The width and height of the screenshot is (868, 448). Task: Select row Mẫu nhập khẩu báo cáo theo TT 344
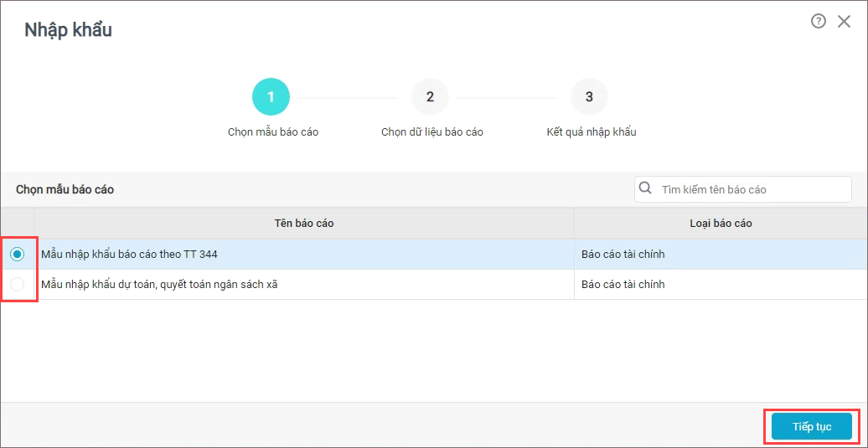[434, 254]
